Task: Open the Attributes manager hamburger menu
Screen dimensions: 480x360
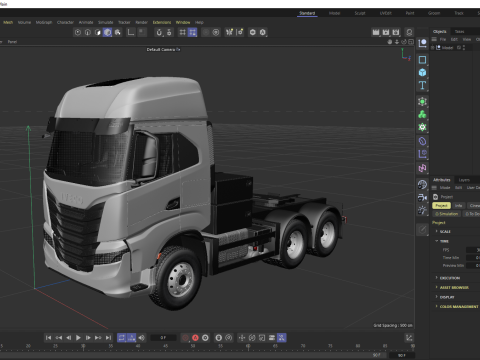Action: (x=434, y=188)
